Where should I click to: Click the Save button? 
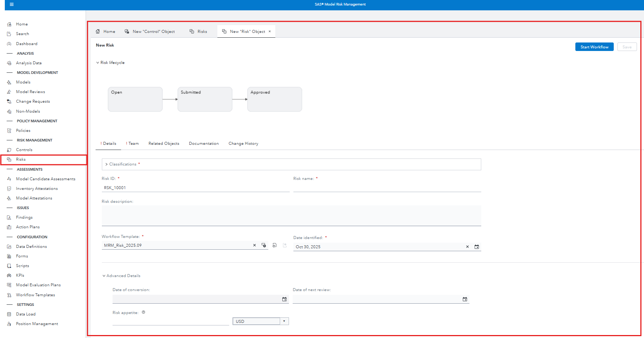(627, 47)
